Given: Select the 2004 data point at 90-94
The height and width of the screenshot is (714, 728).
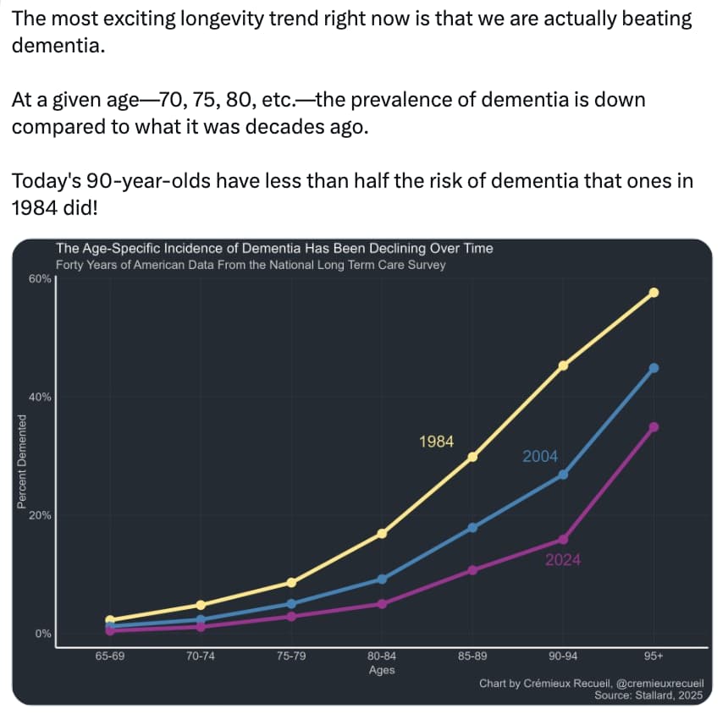Looking at the screenshot, I should pos(563,475).
